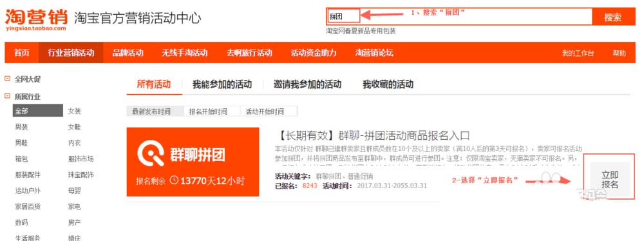Switch to the 所有活动 tab

click(154, 84)
